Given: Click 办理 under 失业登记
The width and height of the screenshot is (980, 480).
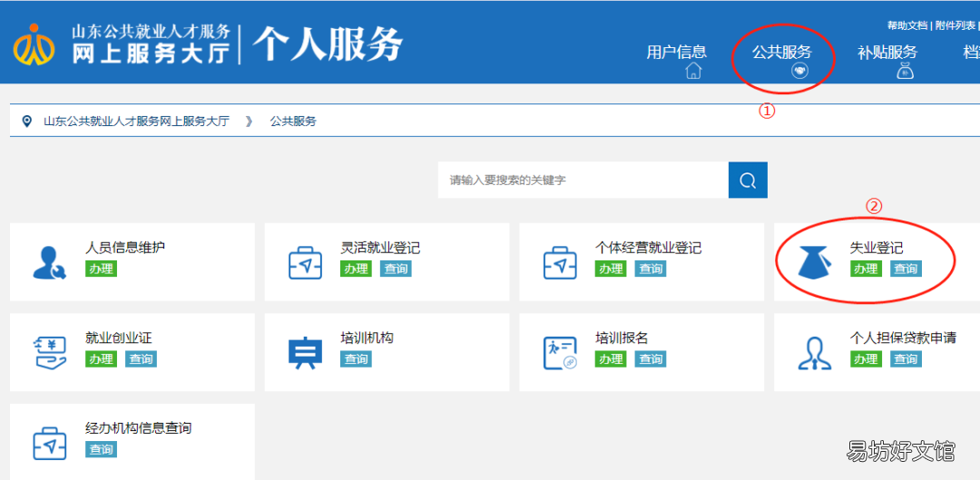Looking at the screenshot, I should (x=866, y=269).
